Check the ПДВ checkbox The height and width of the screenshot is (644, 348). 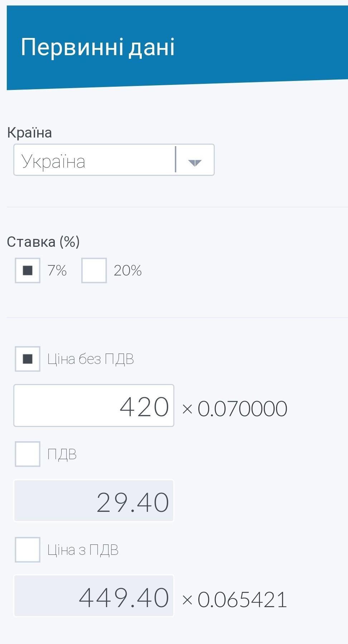pos(28,454)
